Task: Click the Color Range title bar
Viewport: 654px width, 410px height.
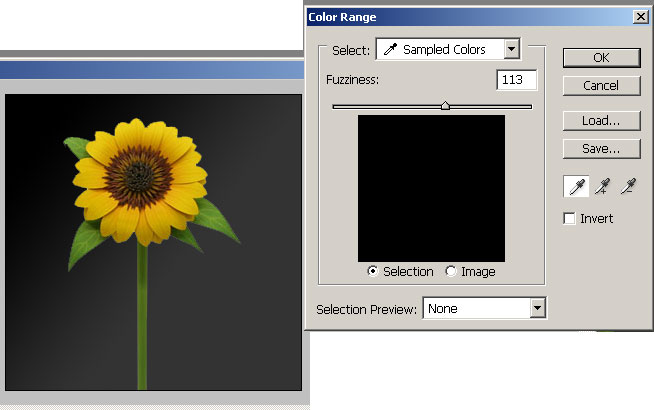Action: [478, 17]
